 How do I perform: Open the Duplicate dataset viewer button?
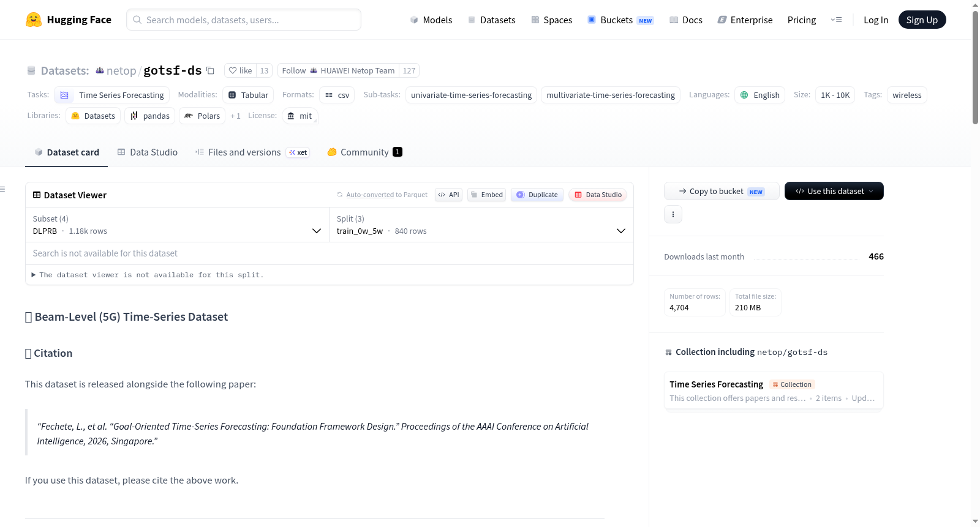point(537,195)
